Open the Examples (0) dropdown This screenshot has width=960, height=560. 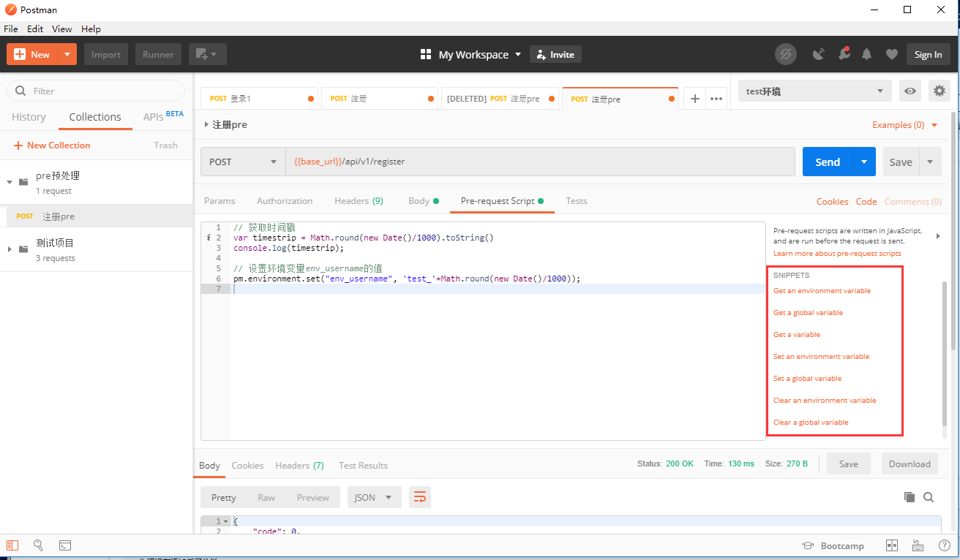pyautogui.click(x=905, y=125)
